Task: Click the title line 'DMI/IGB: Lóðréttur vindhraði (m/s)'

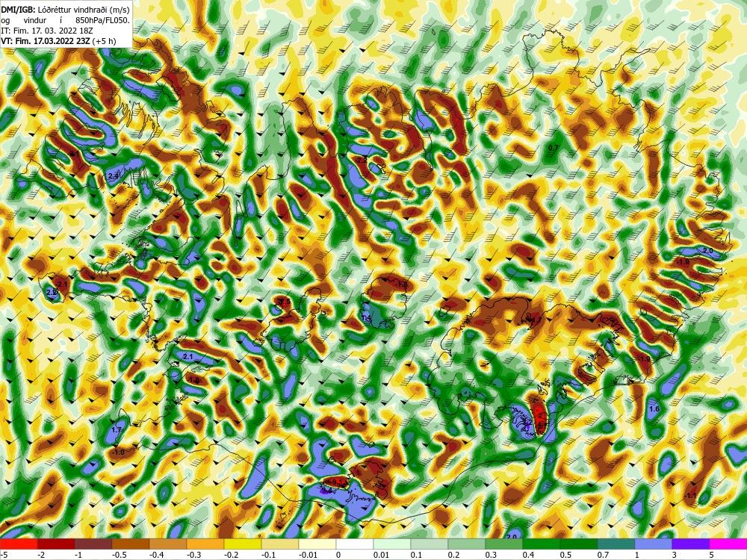Action: tap(65, 9)
